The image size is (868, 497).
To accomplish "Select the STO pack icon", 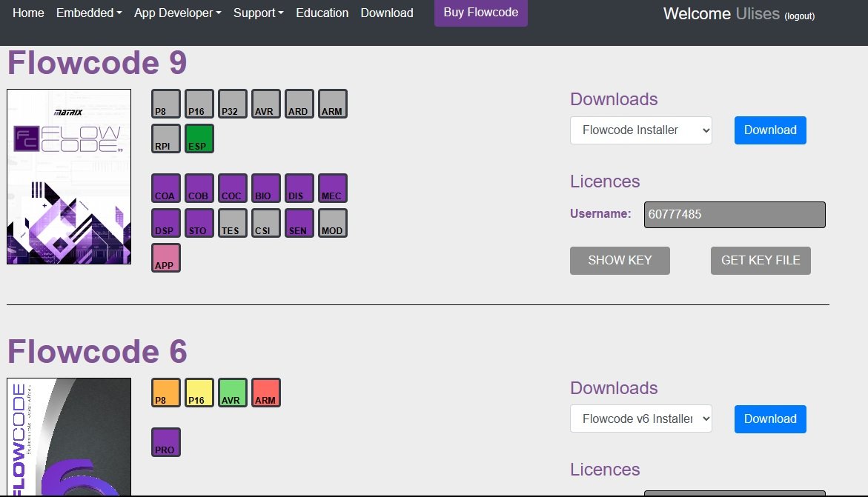I will [199, 223].
